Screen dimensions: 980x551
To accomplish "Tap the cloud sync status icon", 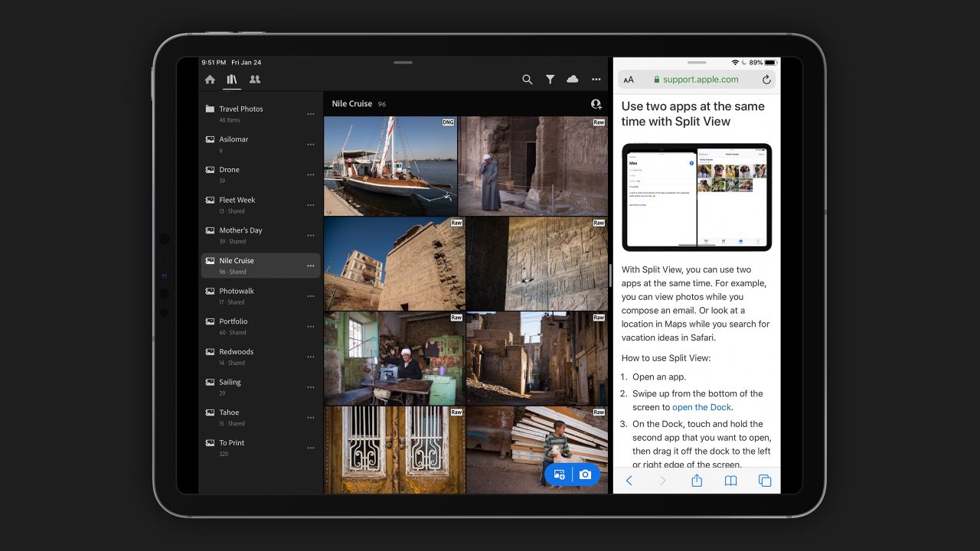I will pyautogui.click(x=573, y=79).
